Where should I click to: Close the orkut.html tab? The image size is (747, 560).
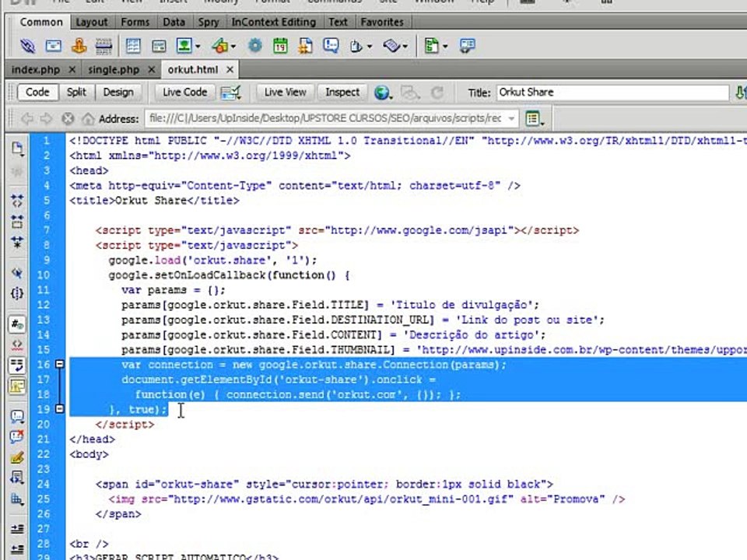[x=230, y=69]
